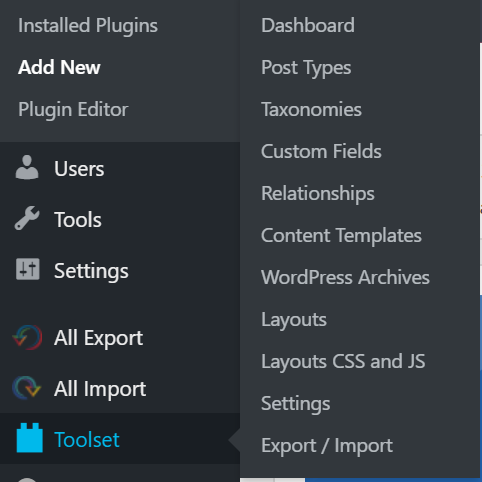This screenshot has height=482, width=482.
Task: Select Custom Fields in Toolset menu
Action: pos(321,151)
